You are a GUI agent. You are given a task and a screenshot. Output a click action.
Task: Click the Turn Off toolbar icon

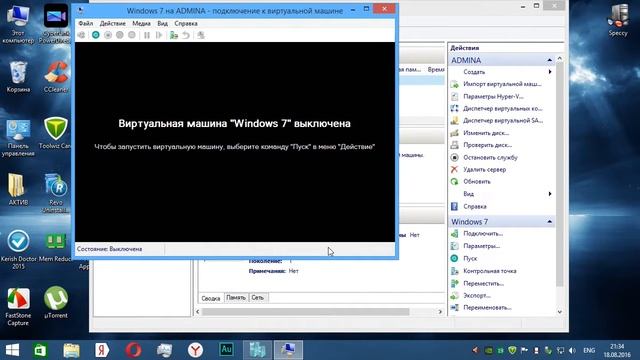108,35
